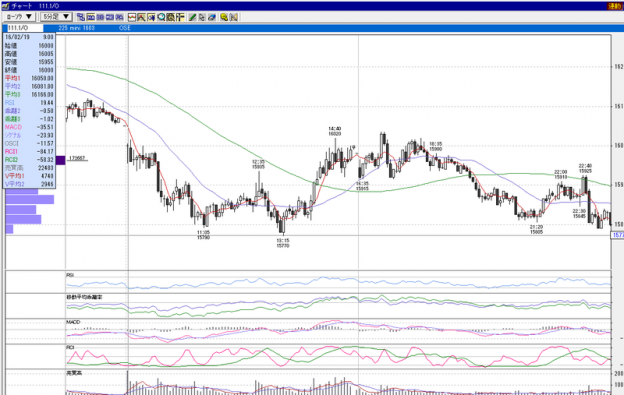Click the 225 mini 1603 instrument header
This screenshot has width=624, height=395.
tap(76, 28)
